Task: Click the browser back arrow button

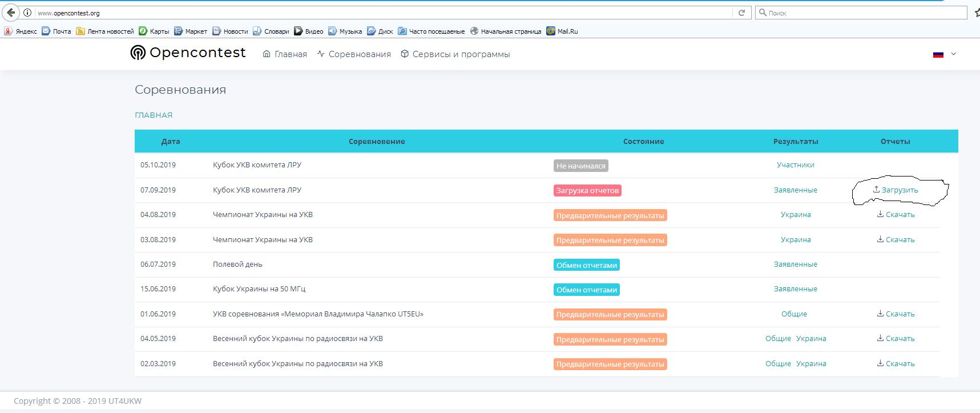Action: point(11,13)
